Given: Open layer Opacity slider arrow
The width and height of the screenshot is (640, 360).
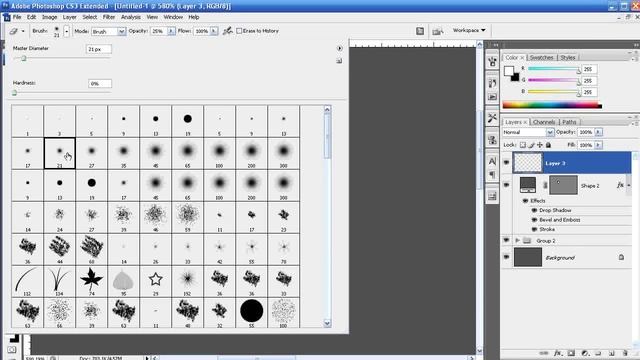Looking at the screenshot, I should click(x=598, y=132).
